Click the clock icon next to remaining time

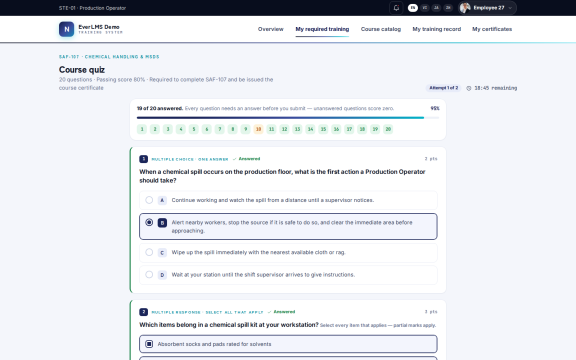point(469,88)
